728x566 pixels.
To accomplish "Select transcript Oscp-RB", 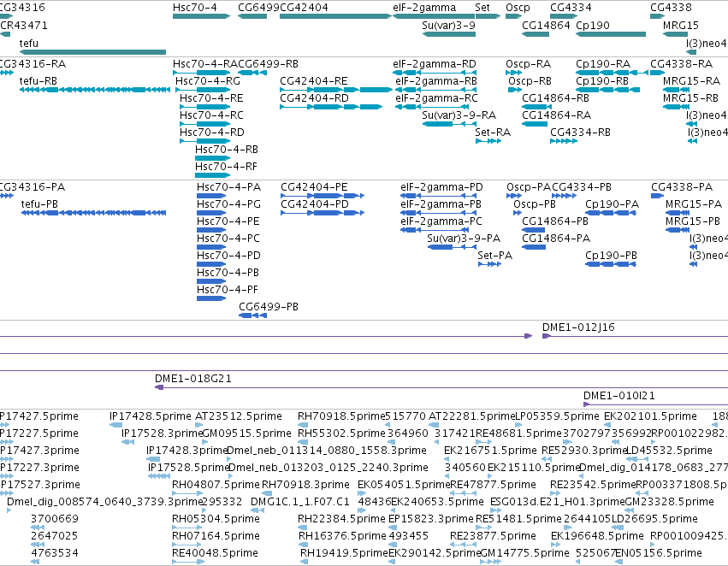I will click(x=515, y=90).
